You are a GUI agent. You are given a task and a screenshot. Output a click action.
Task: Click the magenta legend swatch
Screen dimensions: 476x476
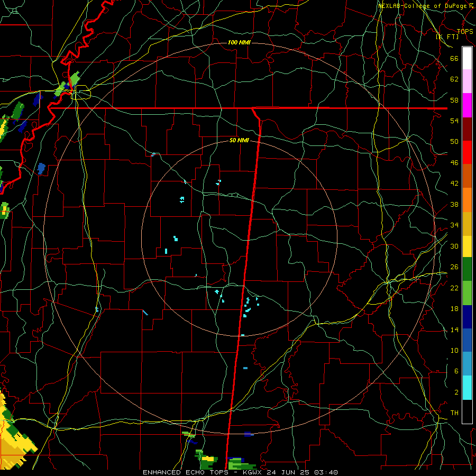467,105
